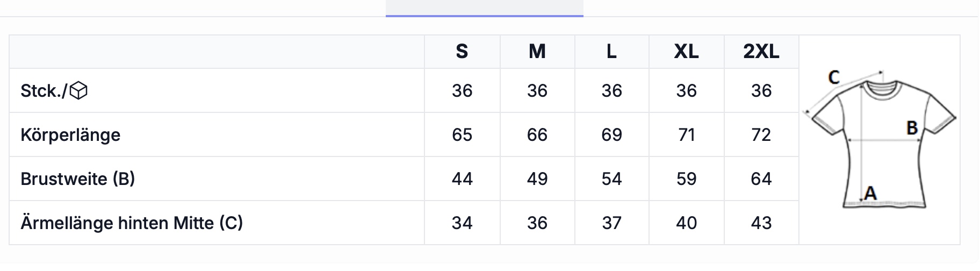
Task: Click the L size column header
Action: point(612,52)
